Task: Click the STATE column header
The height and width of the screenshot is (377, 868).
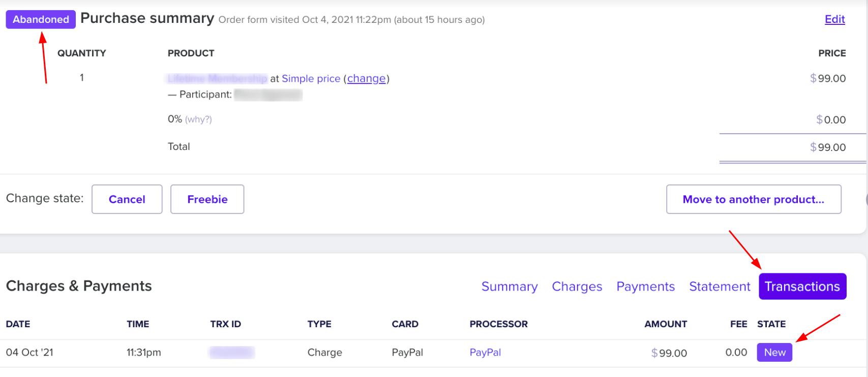Action: coord(771,324)
